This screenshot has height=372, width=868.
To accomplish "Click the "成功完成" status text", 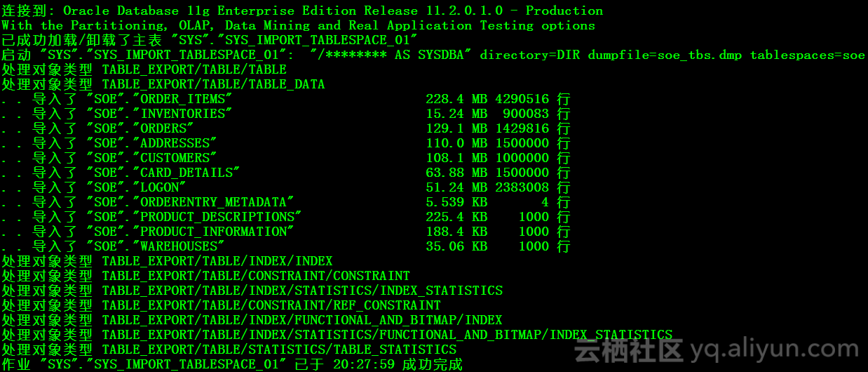I will point(433,364).
